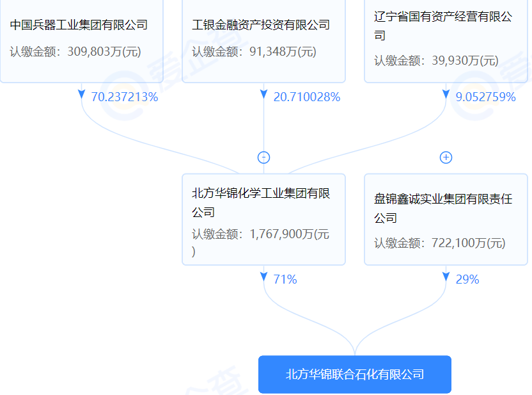Click the 29% ownership percentage

[x=469, y=279]
